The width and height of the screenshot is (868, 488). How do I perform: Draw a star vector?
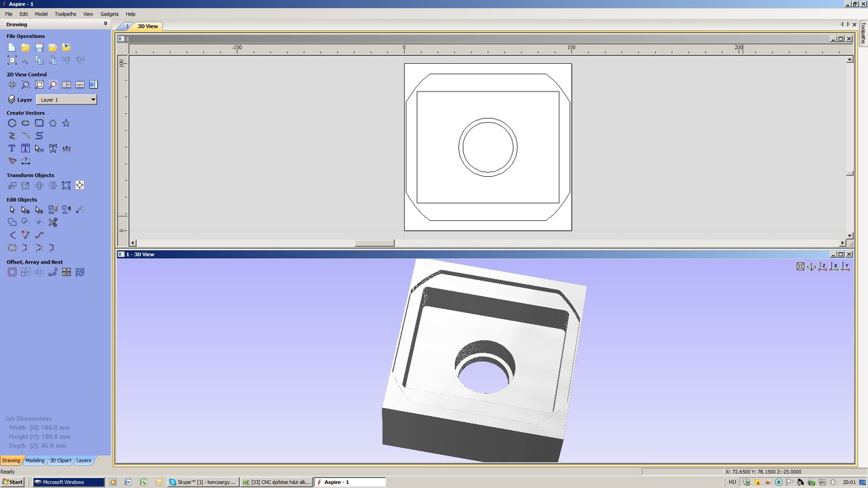tap(66, 123)
